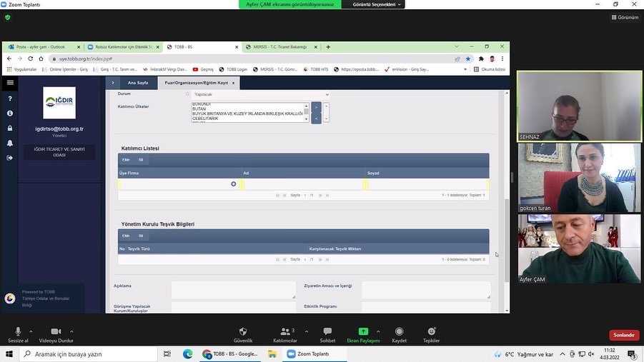Click the Açıklama text area
644x362 pixels.
[x=233, y=290]
